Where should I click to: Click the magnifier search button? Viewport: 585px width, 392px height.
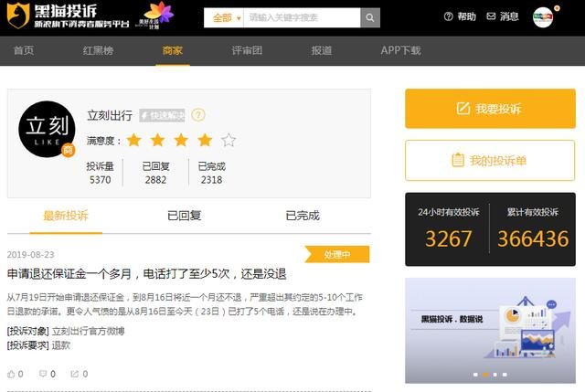(370, 17)
